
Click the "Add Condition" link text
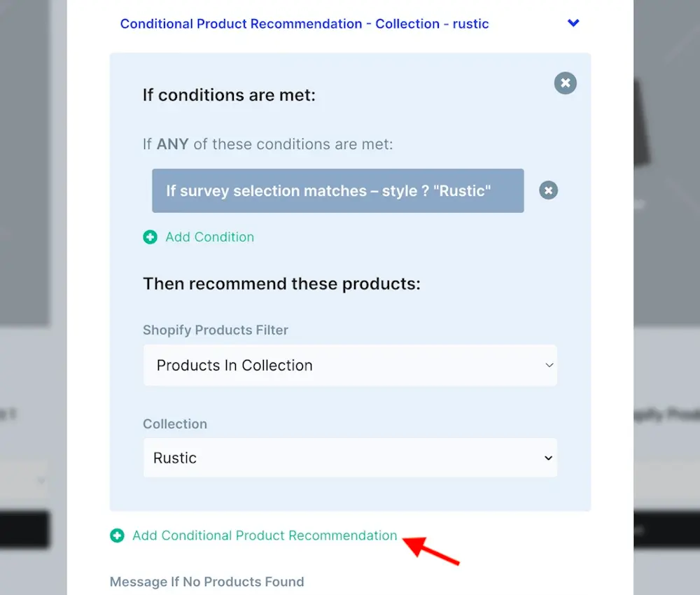coord(209,237)
